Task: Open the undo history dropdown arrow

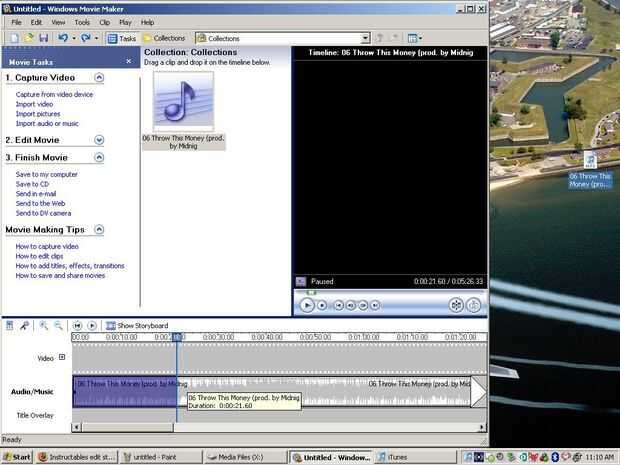Action: 74,38
